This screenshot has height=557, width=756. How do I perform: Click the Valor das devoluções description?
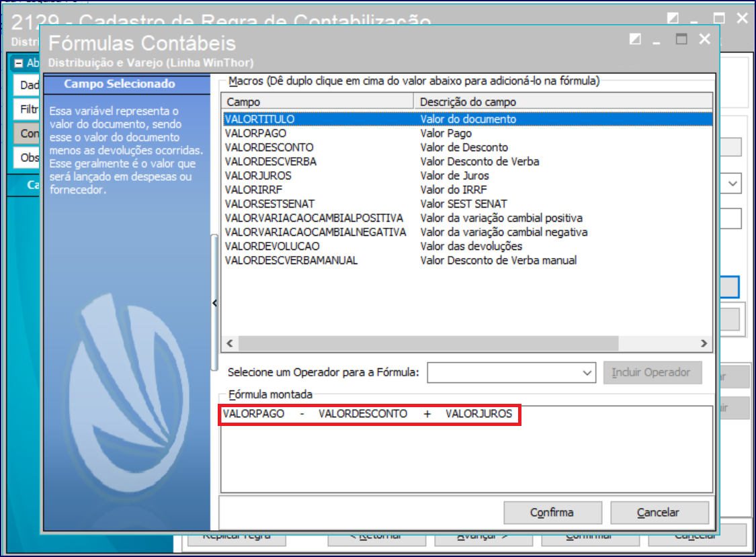(470, 246)
